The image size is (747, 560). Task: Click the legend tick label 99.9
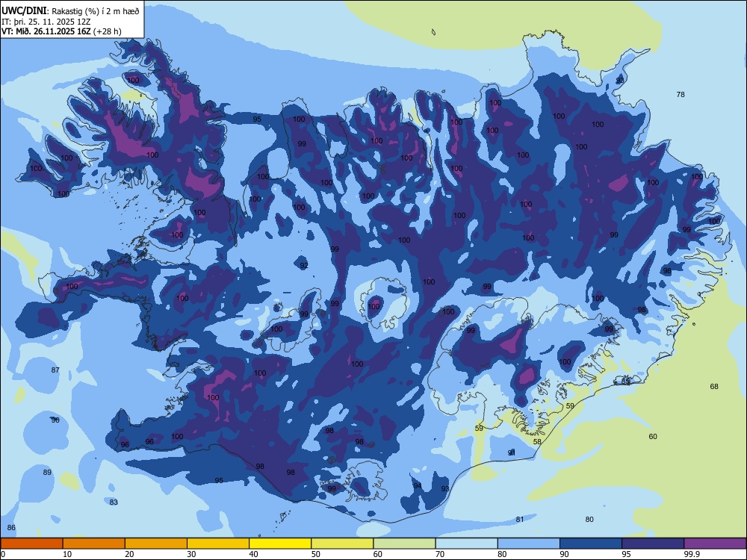[x=692, y=554]
